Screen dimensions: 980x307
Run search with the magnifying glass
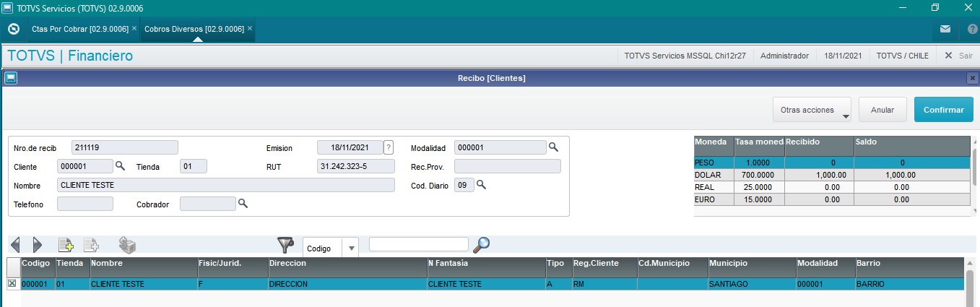pyautogui.click(x=481, y=246)
